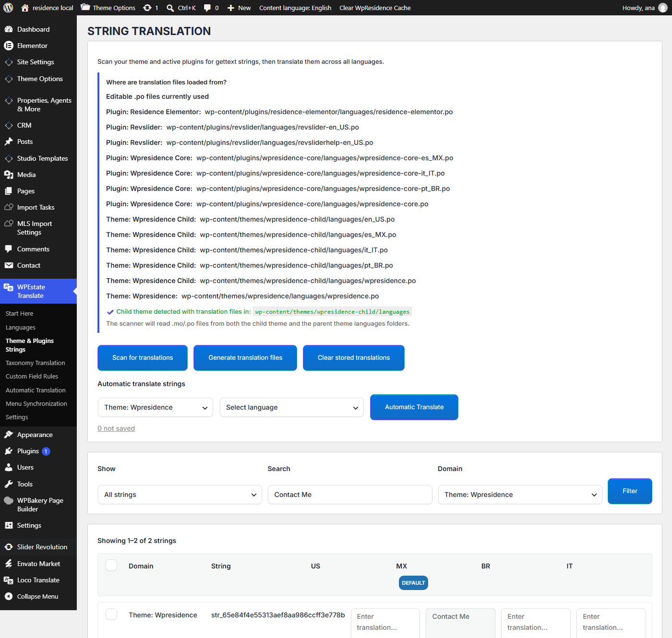
Task: Click Generate translation files button
Action: (x=245, y=358)
